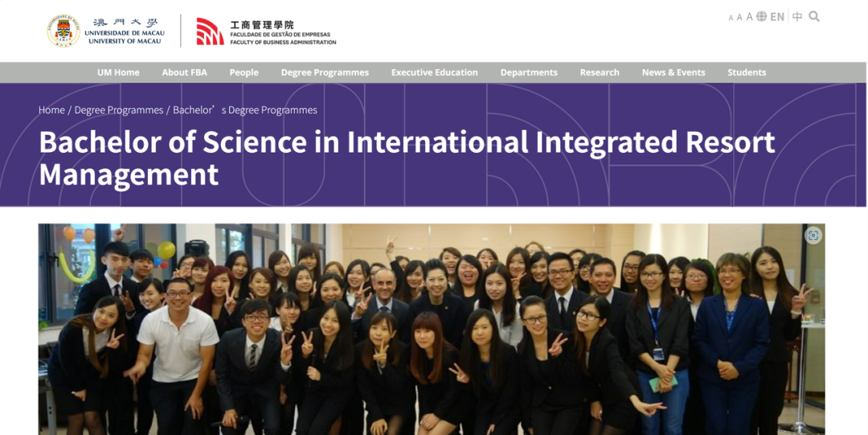The height and width of the screenshot is (435, 868).
Task: Click the University of Macau crest logo
Action: click(x=63, y=31)
